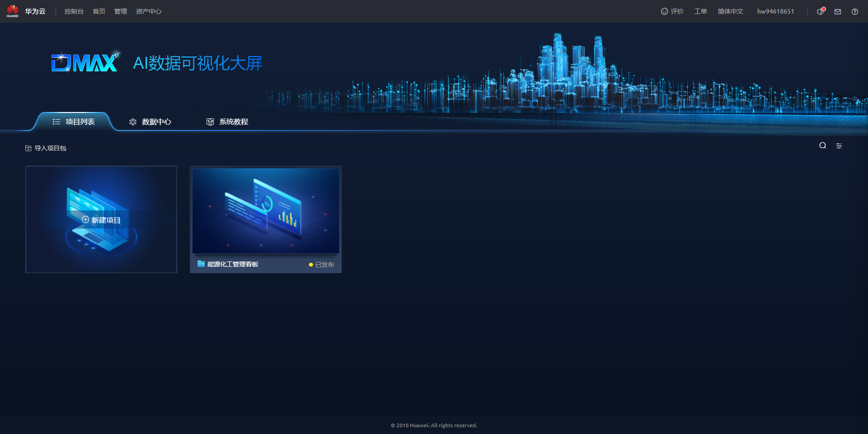Open the filter settings sliders icon
868x434 pixels.
[839, 146]
